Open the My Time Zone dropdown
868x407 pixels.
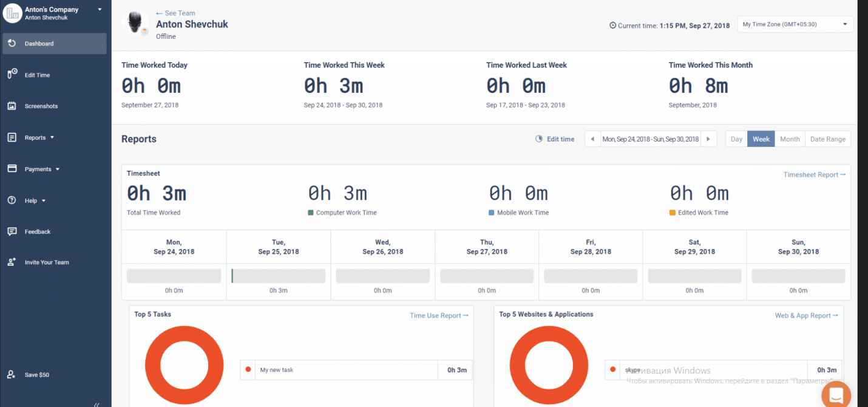795,24
